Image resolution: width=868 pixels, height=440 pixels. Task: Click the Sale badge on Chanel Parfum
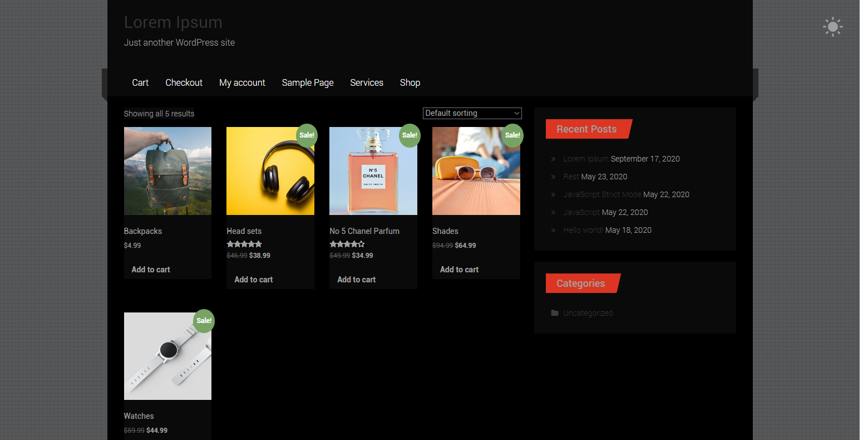(x=410, y=135)
